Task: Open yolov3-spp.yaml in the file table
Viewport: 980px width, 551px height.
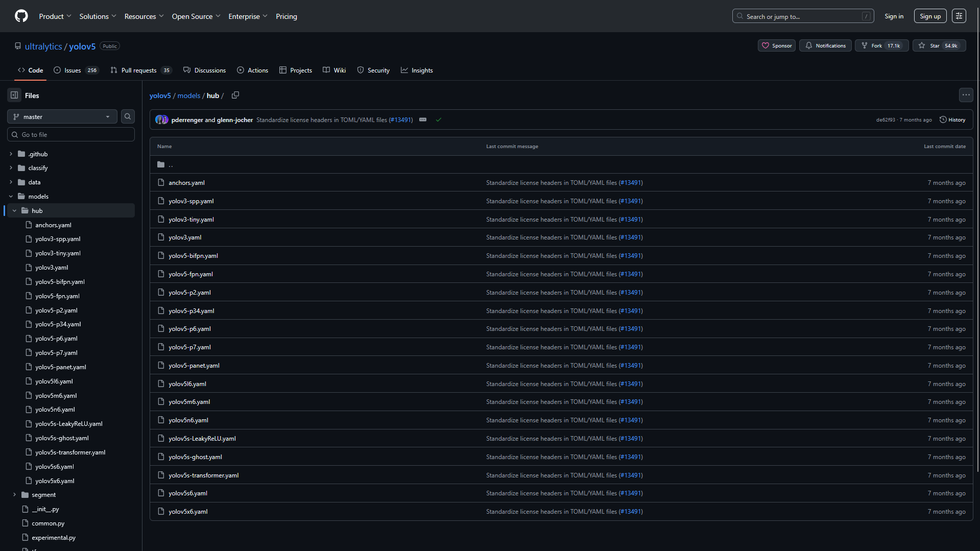Action: (191, 201)
